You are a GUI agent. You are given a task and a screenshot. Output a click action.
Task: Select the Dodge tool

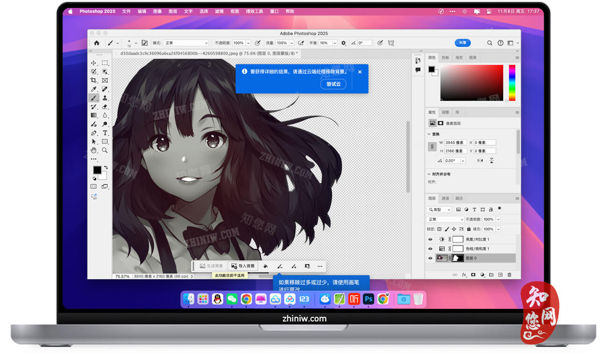tap(105, 124)
